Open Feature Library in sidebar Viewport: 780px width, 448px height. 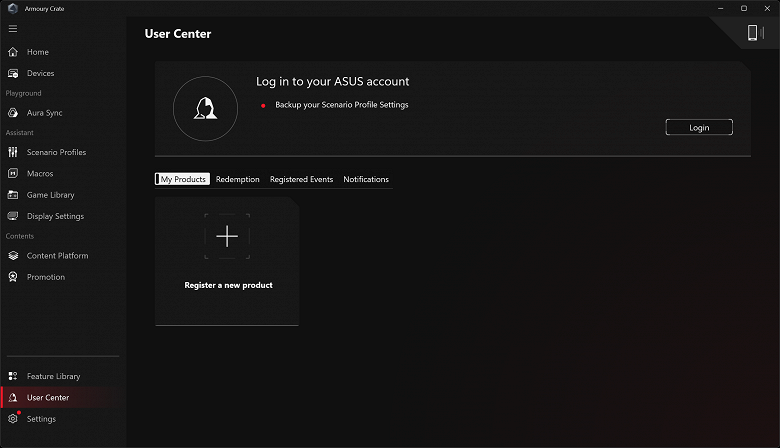pyautogui.click(x=53, y=376)
